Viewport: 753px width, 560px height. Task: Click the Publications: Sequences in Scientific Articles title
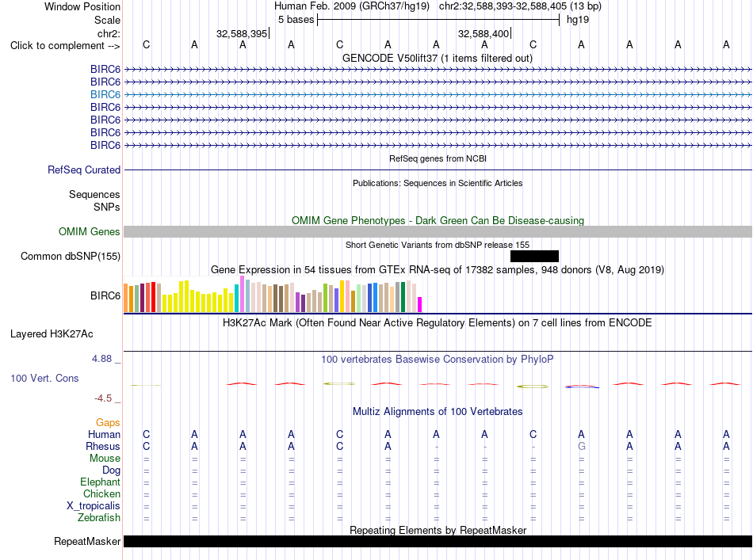(438, 183)
